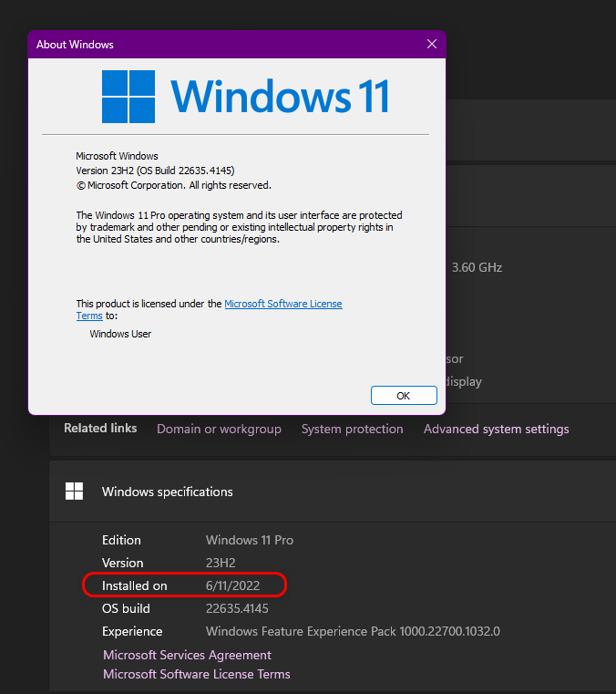Click the About Windows title bar text
Viewport: 616px width, 694px height.
(75, 45)
